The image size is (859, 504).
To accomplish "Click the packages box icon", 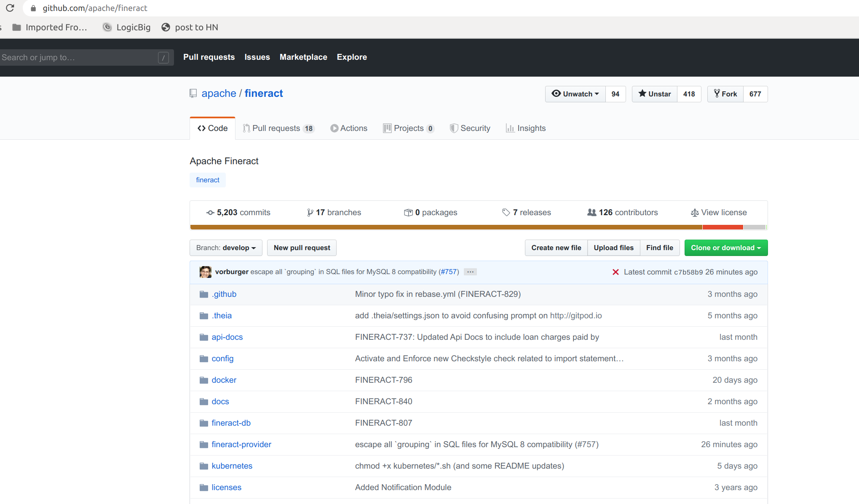I will (408, 213).
